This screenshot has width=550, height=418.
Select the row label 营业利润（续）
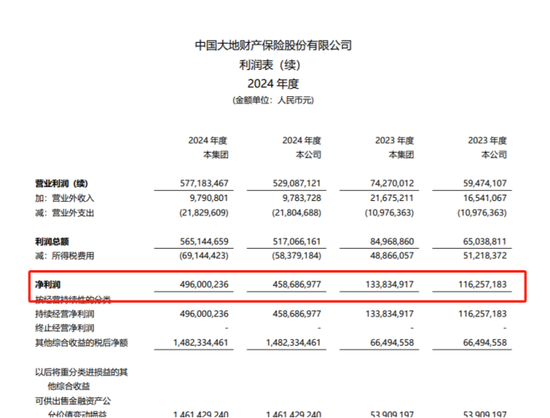pos(61,183)
